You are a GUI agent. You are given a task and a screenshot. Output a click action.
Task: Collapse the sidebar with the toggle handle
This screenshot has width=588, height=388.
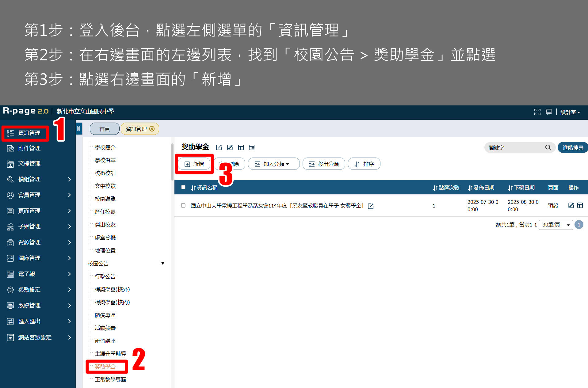point(79,129)
